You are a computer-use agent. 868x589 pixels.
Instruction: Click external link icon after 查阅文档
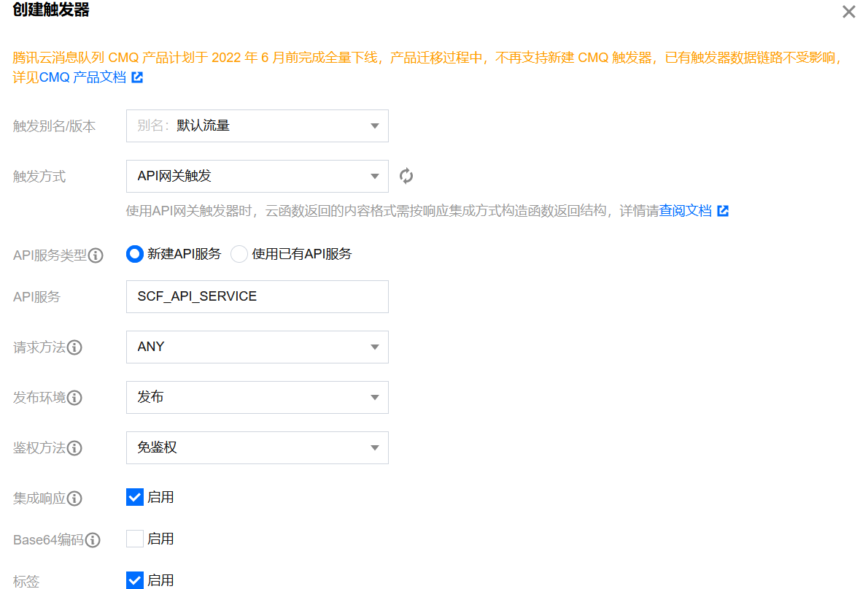coord(723,211)
